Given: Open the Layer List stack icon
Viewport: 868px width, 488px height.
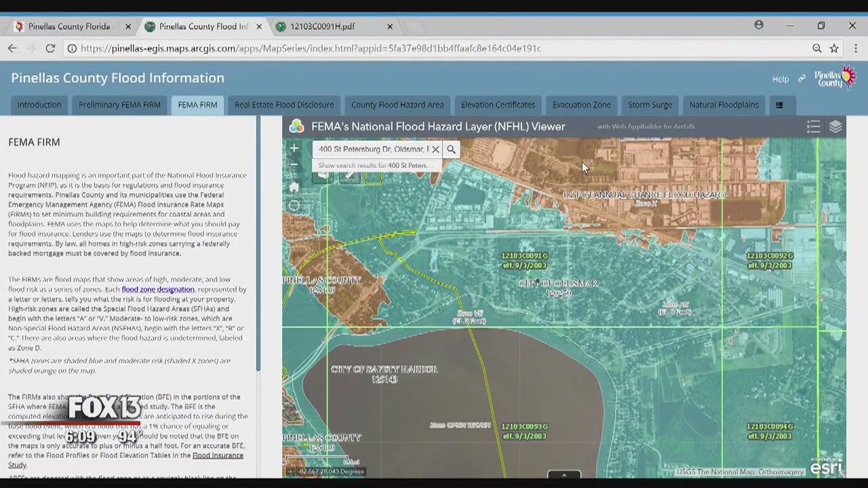Looking at the screenshot, I should pyautogui.click(x=835, y=127).
